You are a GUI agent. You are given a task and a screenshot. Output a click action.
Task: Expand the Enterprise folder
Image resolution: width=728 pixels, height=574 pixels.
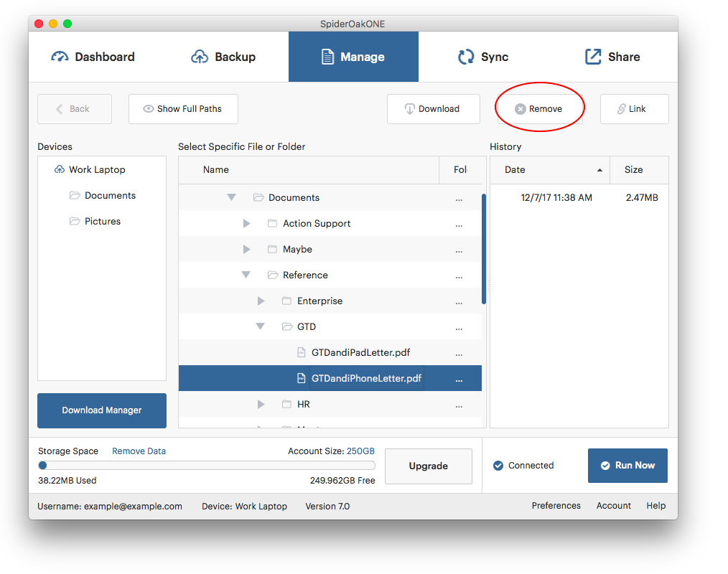pyautogui.click(x=261, y=301)
